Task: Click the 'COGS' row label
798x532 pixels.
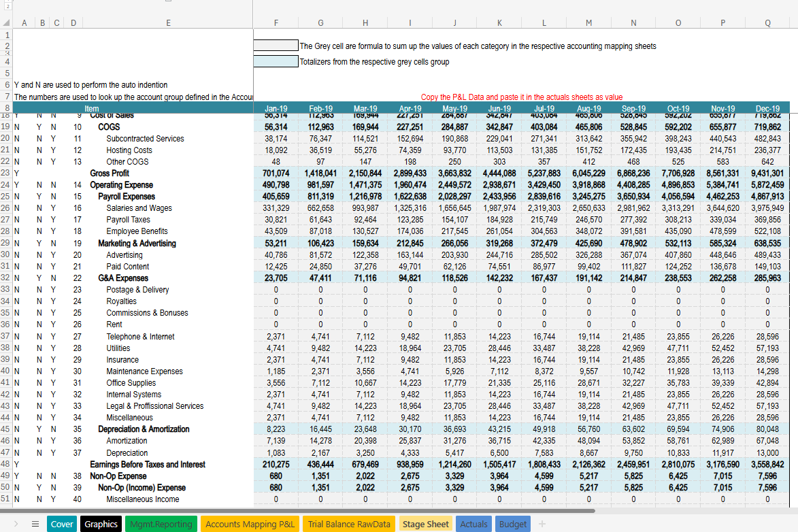Action: (109, 127)
